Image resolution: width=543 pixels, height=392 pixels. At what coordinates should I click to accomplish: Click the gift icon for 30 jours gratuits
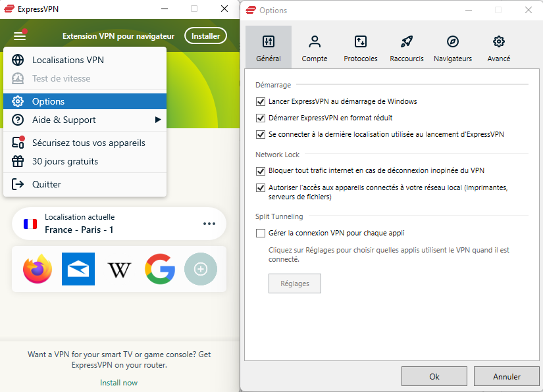18,161
